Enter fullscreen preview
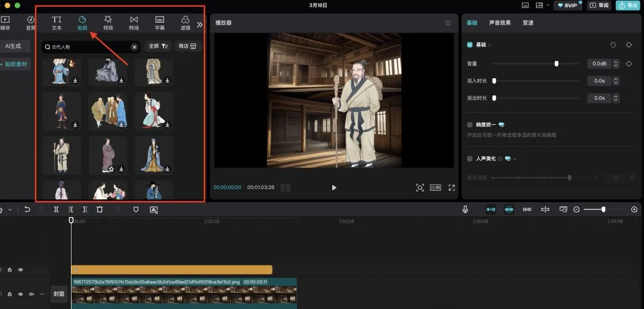 [452, 188]
